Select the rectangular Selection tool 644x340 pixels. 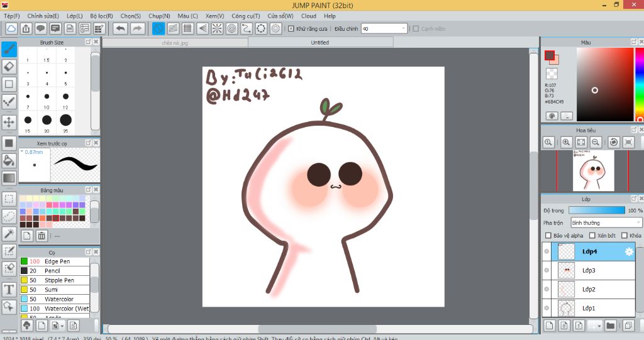(9, 199)
